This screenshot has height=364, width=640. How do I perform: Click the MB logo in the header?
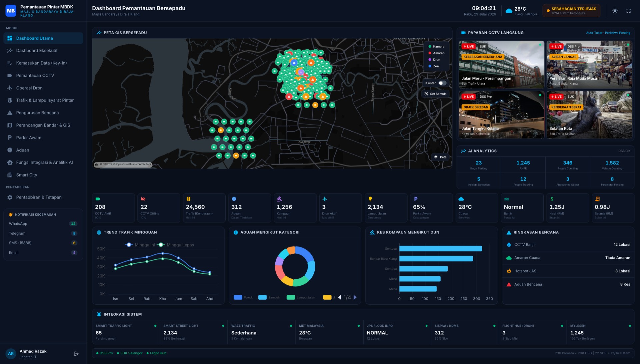pyautogui.click(x=11, y=11)
